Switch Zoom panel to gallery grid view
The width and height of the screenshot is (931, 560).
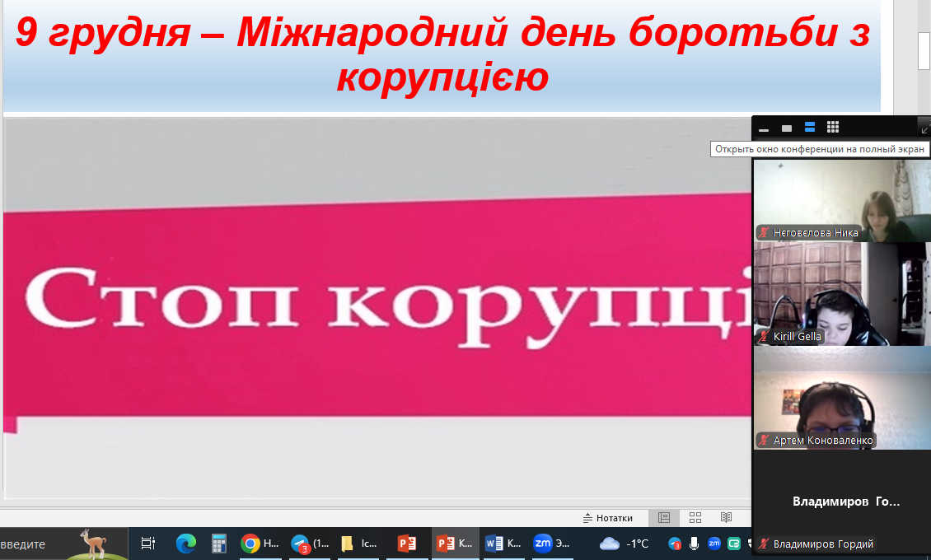coord(833,128)
